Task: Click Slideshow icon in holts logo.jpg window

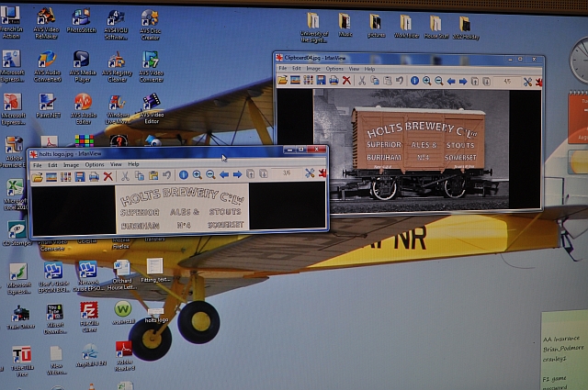Action: point(51,176)
